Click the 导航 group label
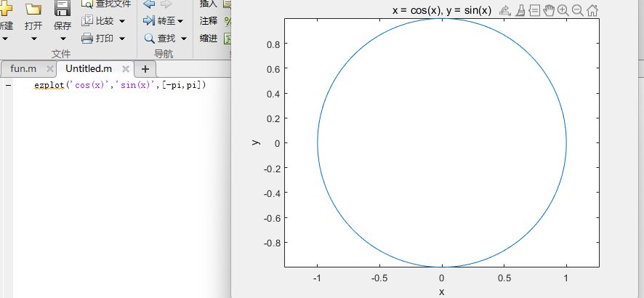The width and height of the screenshot is (644, 298). coord(164,54)
